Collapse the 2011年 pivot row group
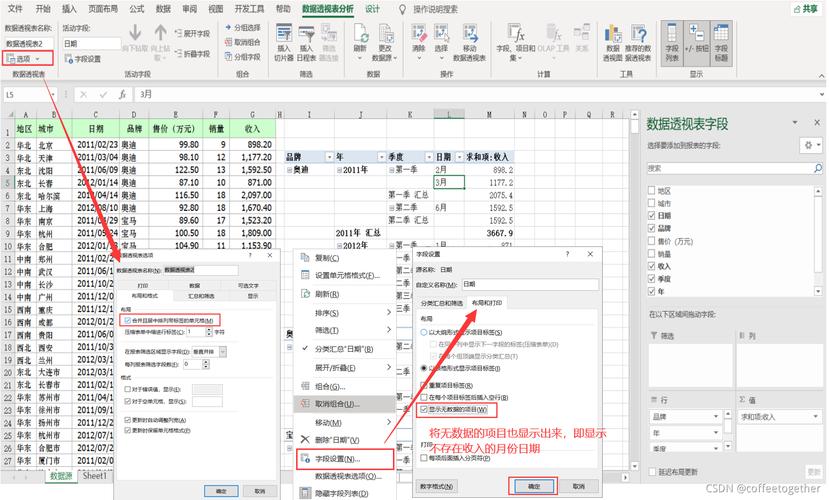Image resolution: width=829 pixels, height=500 pixels. point(339,170)
